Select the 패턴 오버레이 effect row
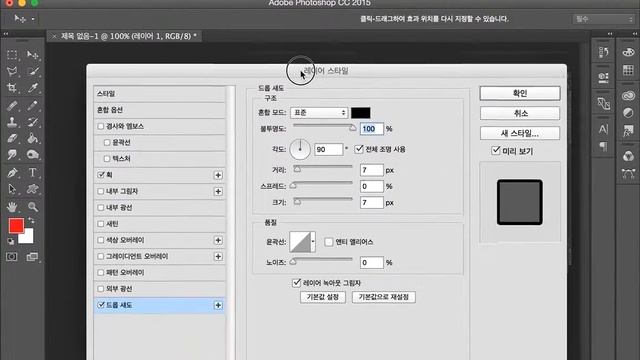The width and height of the screenshot is (640, 360). 160,273
